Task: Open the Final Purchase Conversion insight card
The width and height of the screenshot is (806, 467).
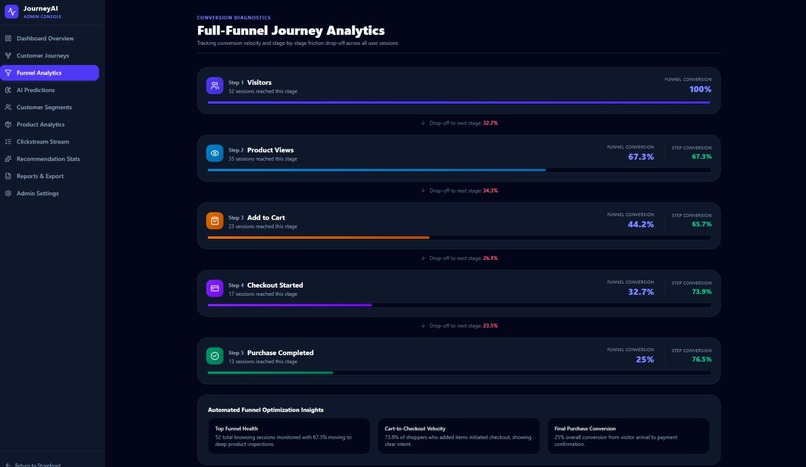Action: [x=628, y=436]
